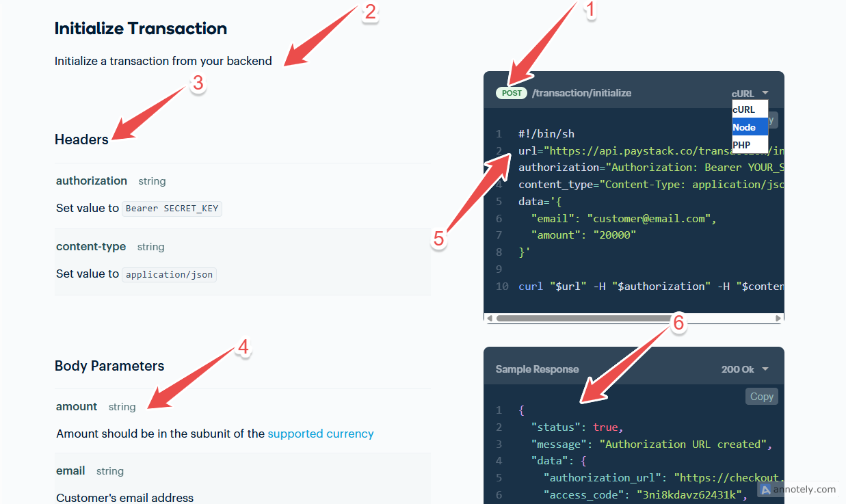
Task: Click the application/json code value
Action: pyautogui.click(x=170, y=274)
